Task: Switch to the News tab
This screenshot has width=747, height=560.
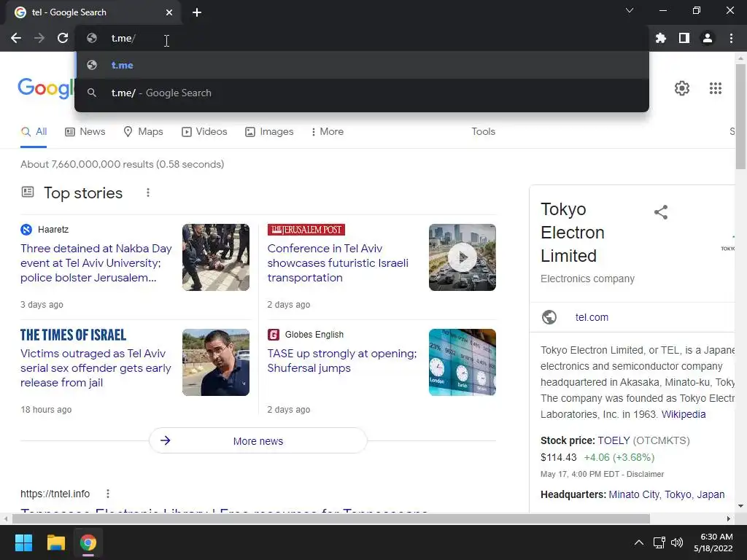Action: click(x=85, y=132)
